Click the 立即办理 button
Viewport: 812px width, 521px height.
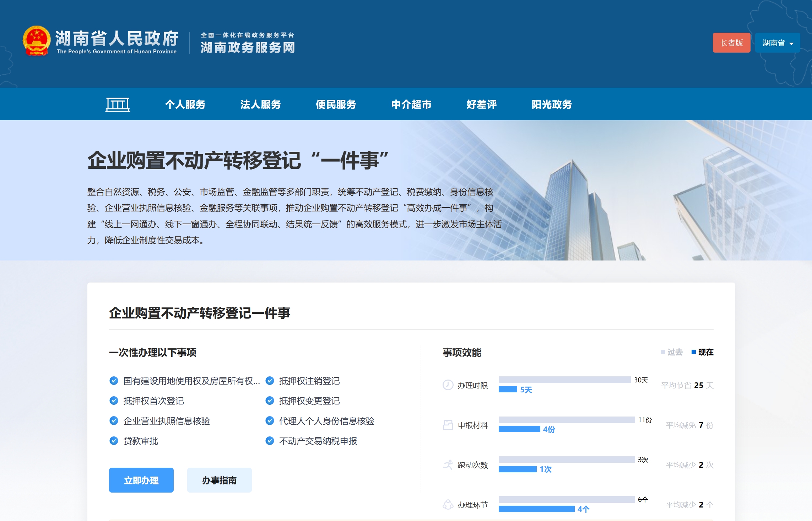141,480
